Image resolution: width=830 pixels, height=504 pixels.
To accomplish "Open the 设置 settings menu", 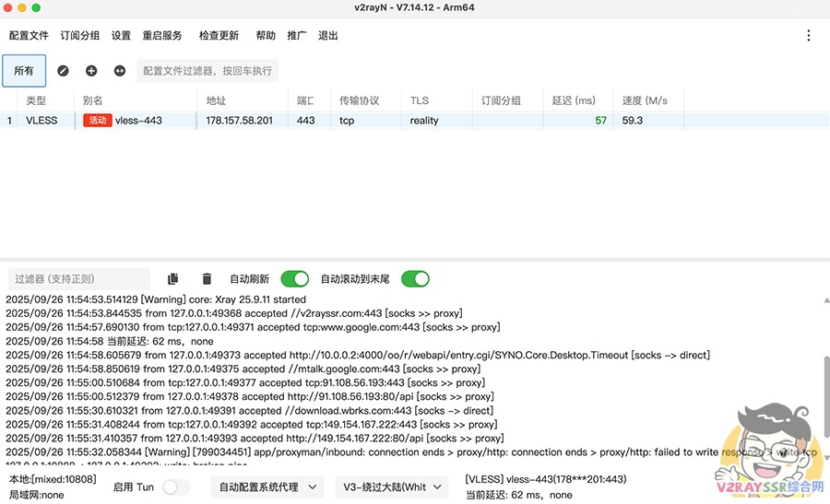I will (121, 36).
